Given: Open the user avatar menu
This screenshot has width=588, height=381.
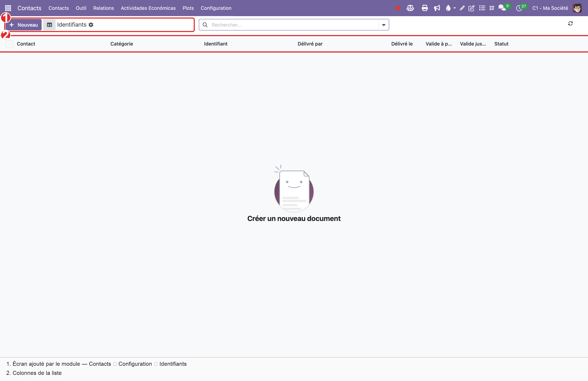Looking at the screenshot, I should pyautogui.click(x=577, y=8).
